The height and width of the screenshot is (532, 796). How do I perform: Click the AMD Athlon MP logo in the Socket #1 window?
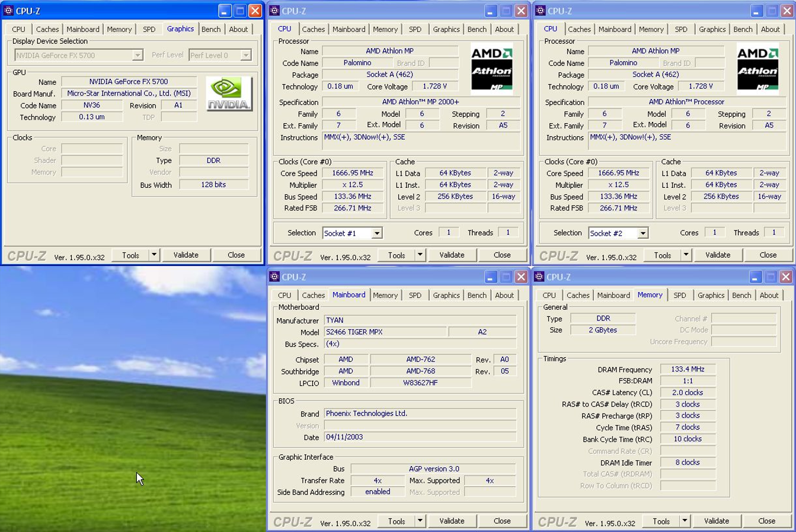point(491,69)
